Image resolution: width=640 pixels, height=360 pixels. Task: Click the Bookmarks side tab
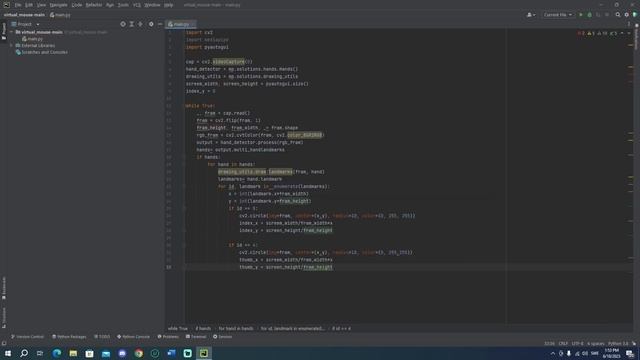pyautogui.click(x=4, y=288)
